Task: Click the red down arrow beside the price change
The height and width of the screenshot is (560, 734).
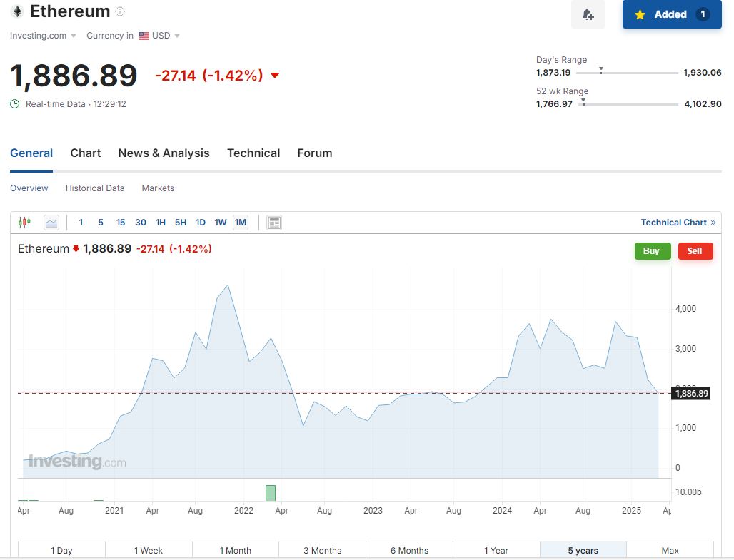Action: tap(275, 76)
